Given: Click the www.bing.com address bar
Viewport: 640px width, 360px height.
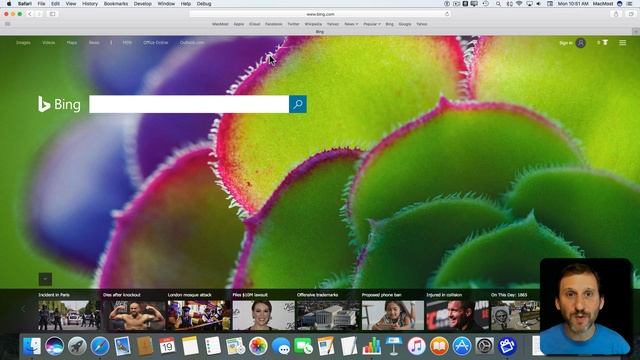Looking at the screenshot, I should 320,14.
